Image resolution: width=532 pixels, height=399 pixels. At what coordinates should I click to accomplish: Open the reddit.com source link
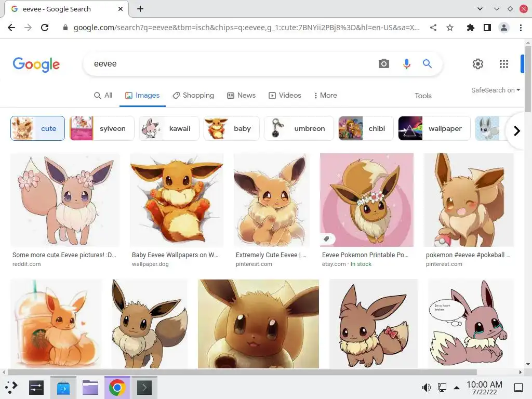[26, 264]
